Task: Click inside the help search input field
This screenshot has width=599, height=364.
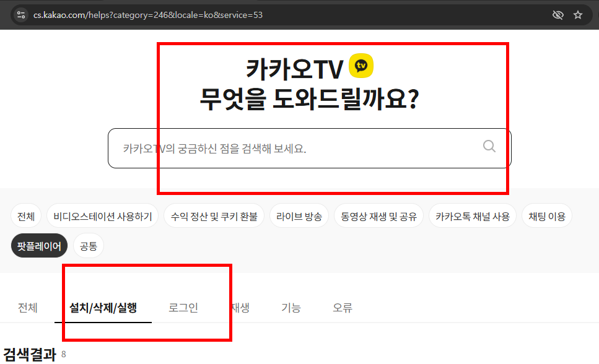Action: [x=279, y=148]
